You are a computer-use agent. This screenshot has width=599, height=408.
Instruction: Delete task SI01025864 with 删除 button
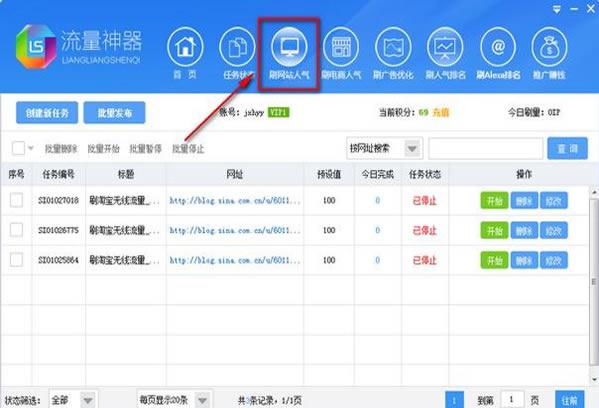[x=524, y=260]
